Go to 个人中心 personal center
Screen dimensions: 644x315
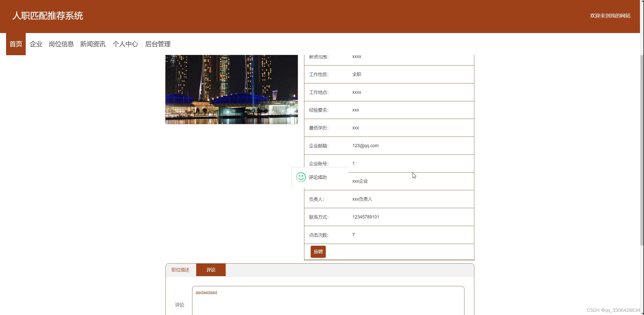[125, 44]
